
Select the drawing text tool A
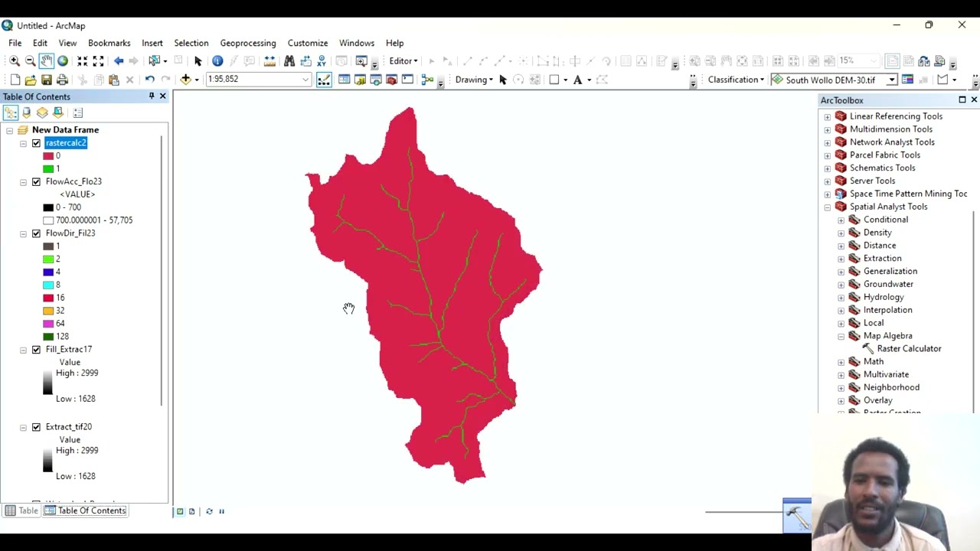pos(577,80)
